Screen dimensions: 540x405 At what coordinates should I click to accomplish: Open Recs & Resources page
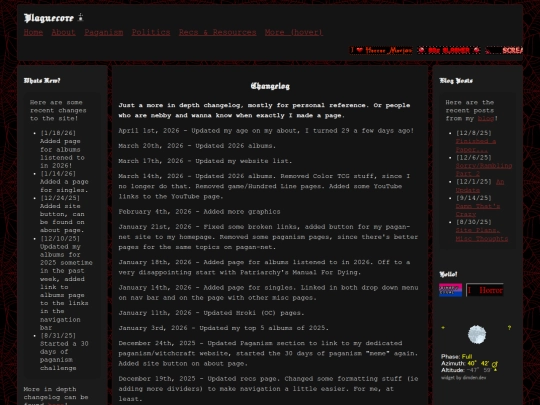(217, 32)
